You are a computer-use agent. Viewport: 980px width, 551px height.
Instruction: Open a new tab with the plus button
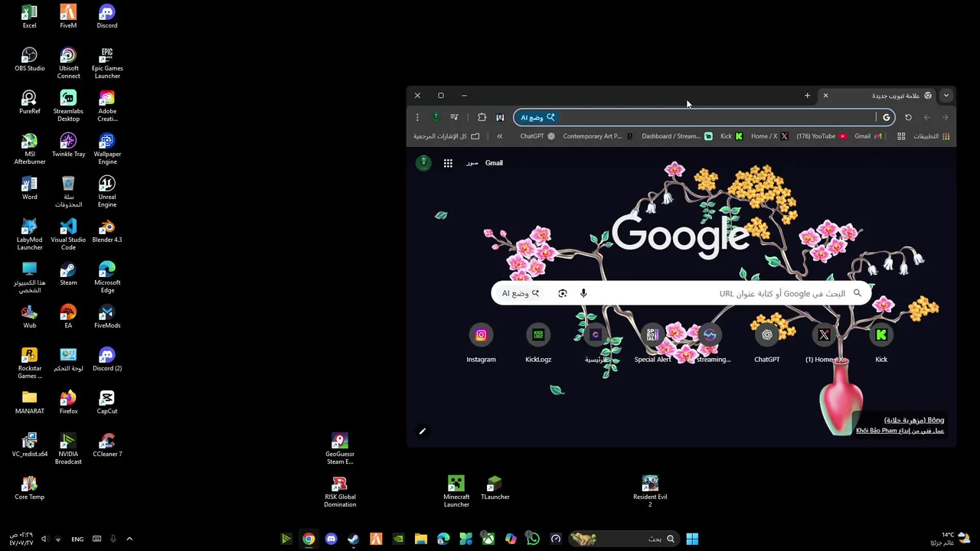pyautogui.click(x=807, y=96)
